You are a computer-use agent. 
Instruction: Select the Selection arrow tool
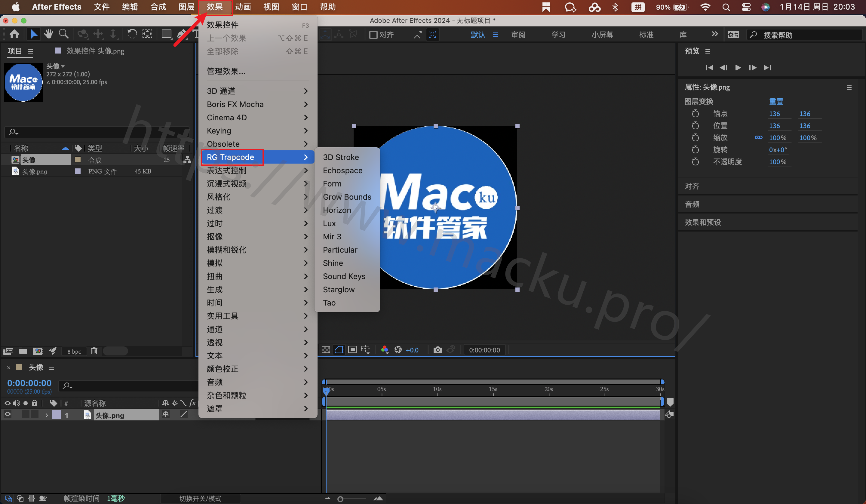pos(33,34)
